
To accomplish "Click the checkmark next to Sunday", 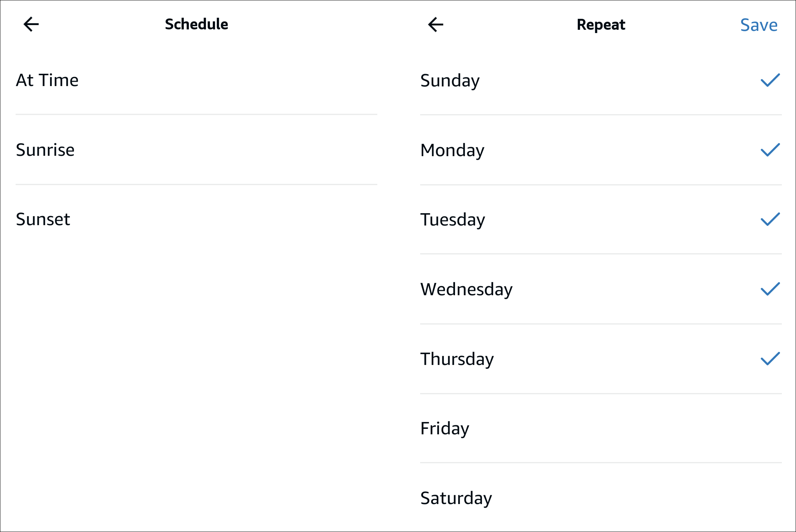I will [x=771, y=81].
